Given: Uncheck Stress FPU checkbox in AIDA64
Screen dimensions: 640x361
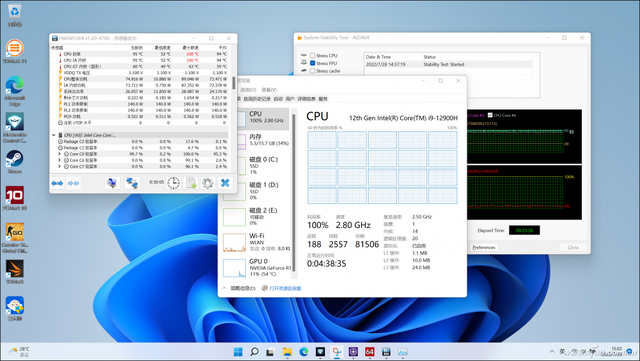Looking at the screenshot, I should coord(312,63).
